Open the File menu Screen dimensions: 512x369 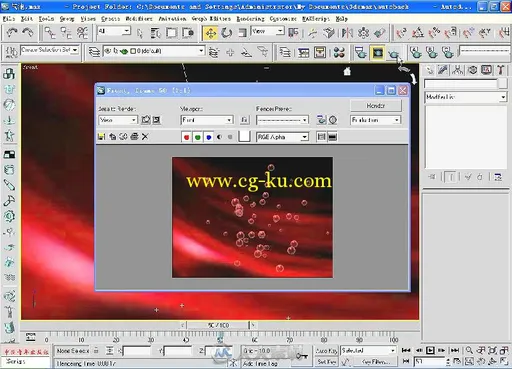(x=9, y=19)
